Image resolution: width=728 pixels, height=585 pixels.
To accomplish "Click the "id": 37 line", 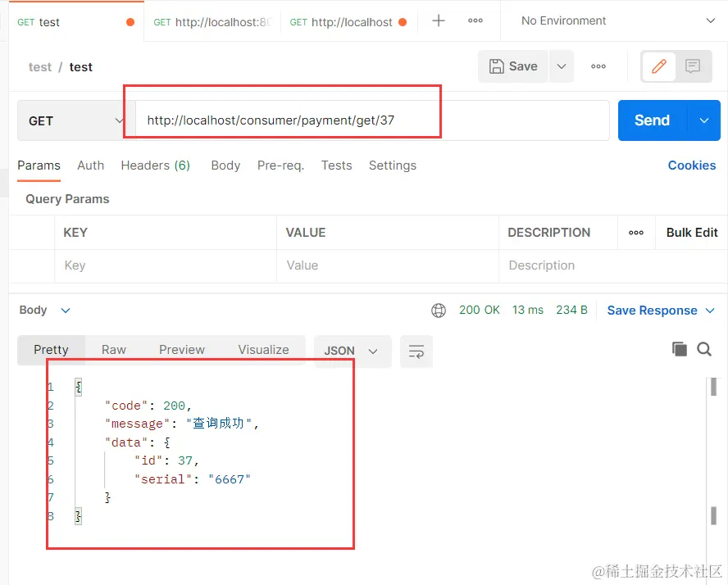I will click(x=166, y=460).
